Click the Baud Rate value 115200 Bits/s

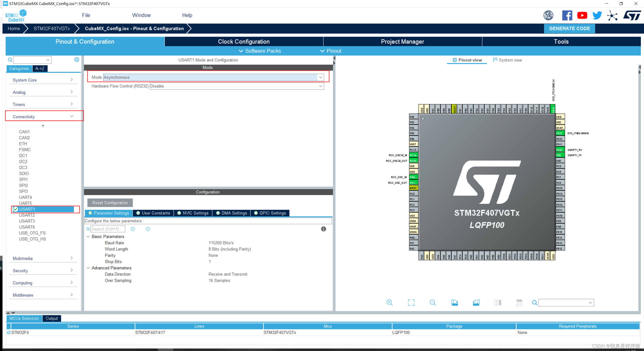221,243
